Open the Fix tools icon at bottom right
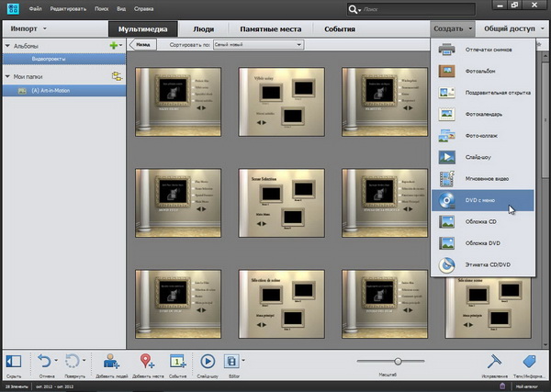Screen dimensions: 551x392 [x=492, y=361]
